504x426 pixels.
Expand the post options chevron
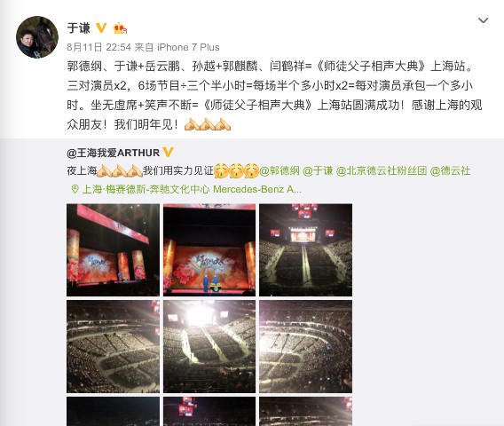(483, 20)
